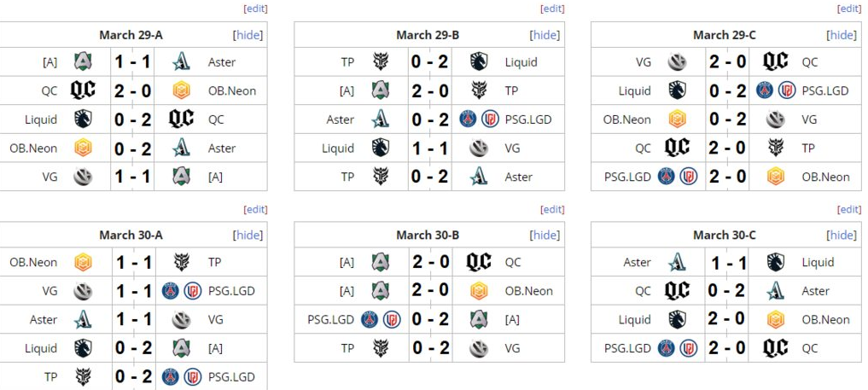
Task: Collapse the March 30-A match list
Action: click(248, 235)
